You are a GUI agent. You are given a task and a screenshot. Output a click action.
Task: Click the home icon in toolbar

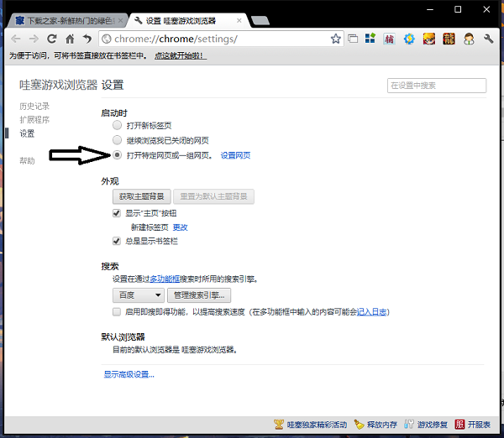coord(70,39)
